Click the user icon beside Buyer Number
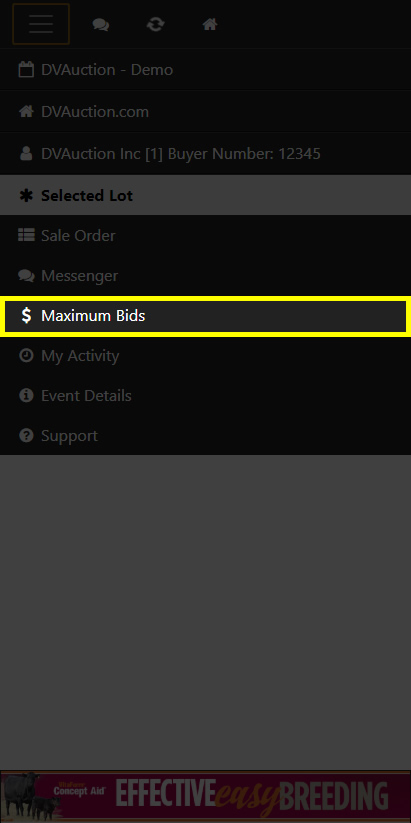 point(26,154)
